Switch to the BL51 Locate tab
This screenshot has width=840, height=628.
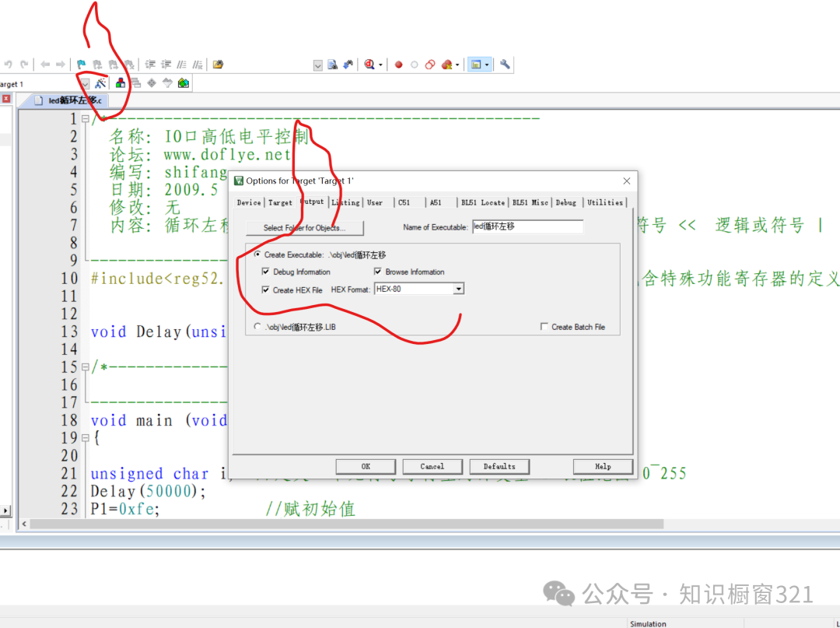click(482, 202)
